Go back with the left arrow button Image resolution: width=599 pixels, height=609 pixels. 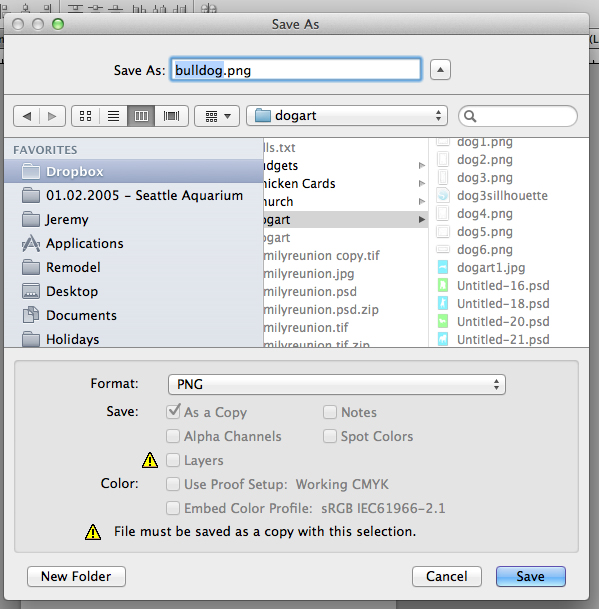(26, 116)
